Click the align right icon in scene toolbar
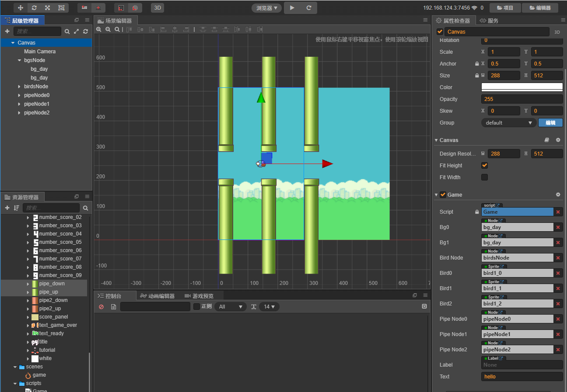The height and width of the screenshot is (392, 567). pos(186,29)
